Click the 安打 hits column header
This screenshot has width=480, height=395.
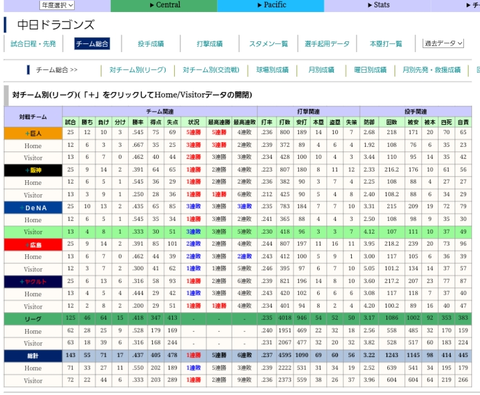pyautogui.click(x=302, y=122)
